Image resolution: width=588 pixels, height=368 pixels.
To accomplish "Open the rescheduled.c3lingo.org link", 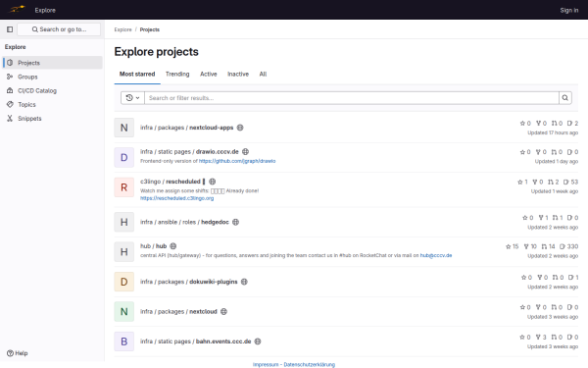I will click(x=177, y=198).
